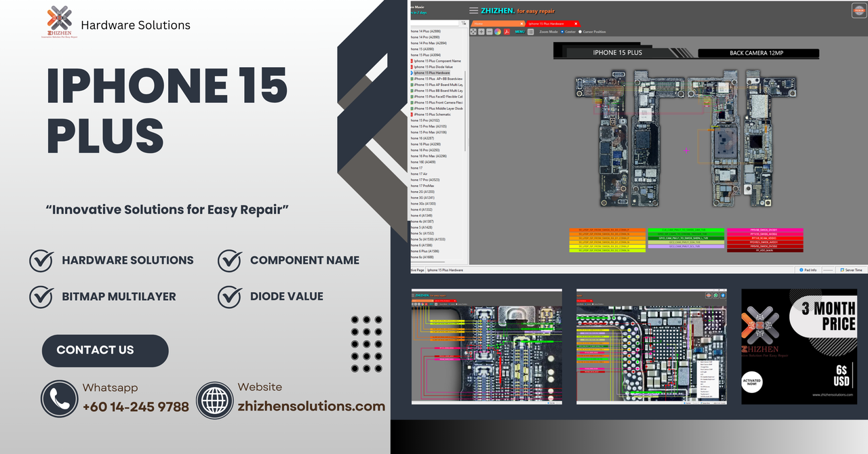This screenshot has width=868, height=454.
Task: Open iPhone 15 Plus AP+BB Boardview entry
Action: pos(437,79)
